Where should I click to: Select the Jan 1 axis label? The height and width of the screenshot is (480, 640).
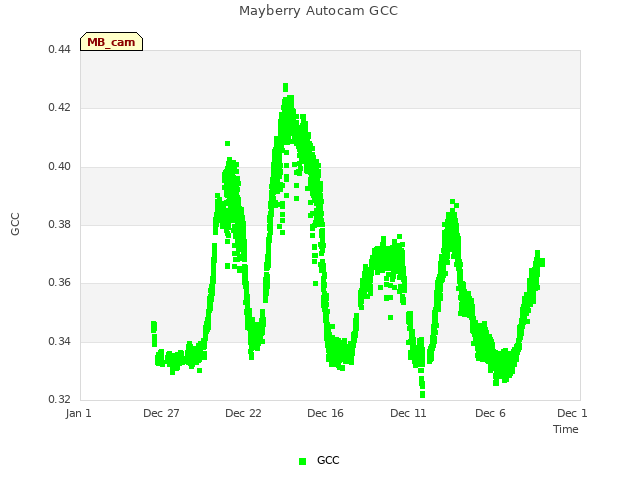tap(78, 413)
